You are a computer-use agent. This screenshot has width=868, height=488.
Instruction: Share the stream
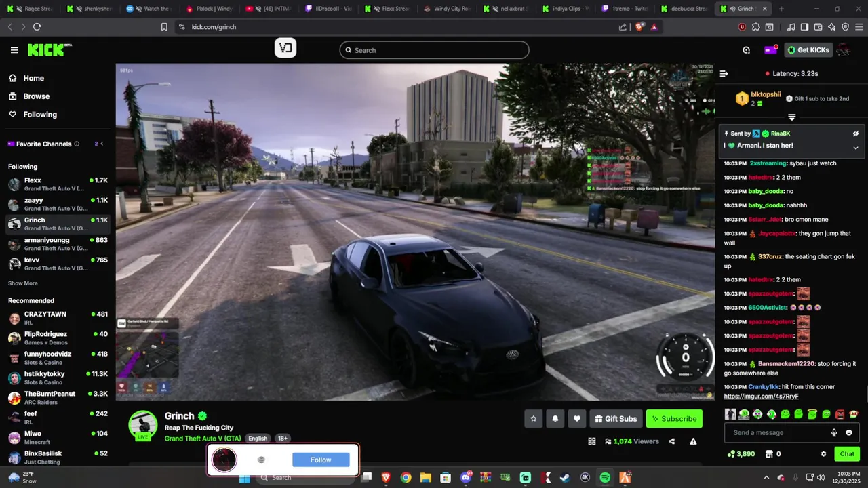(x=671, y=441)
